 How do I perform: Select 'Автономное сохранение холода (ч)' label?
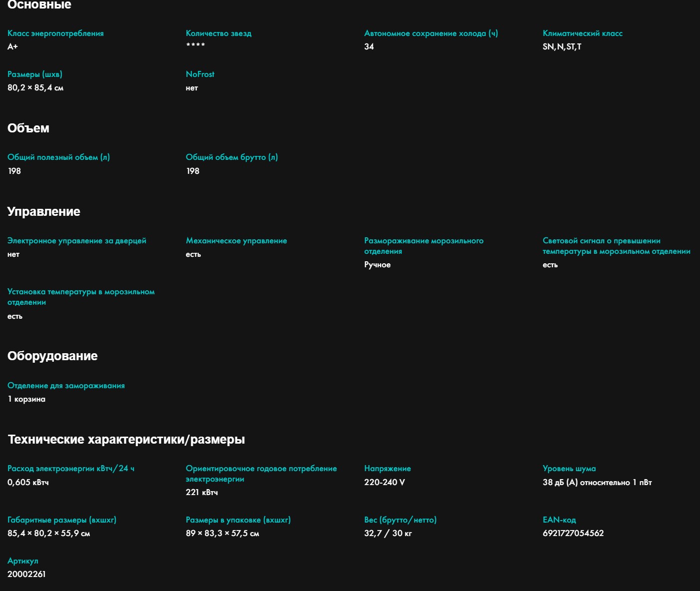(x=431, y=33)
